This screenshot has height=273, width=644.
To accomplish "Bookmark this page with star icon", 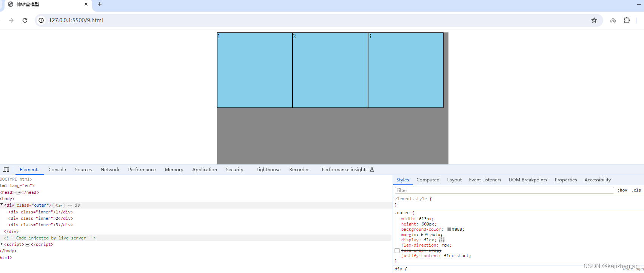I will [x=594, y=20].
